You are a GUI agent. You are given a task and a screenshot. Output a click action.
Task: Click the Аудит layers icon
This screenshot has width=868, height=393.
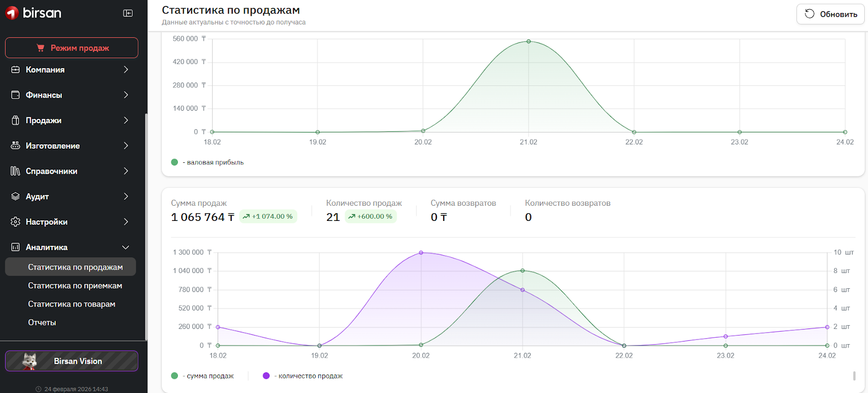pos(15,196)
